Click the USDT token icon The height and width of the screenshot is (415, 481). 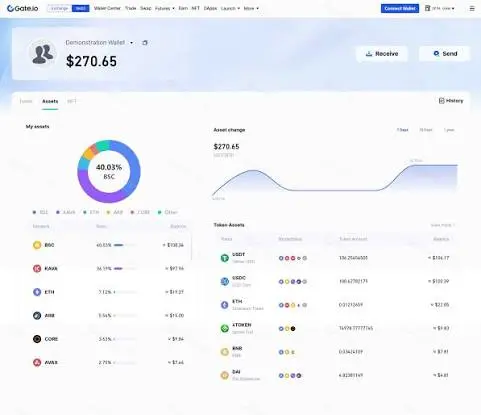pos(225,258)
